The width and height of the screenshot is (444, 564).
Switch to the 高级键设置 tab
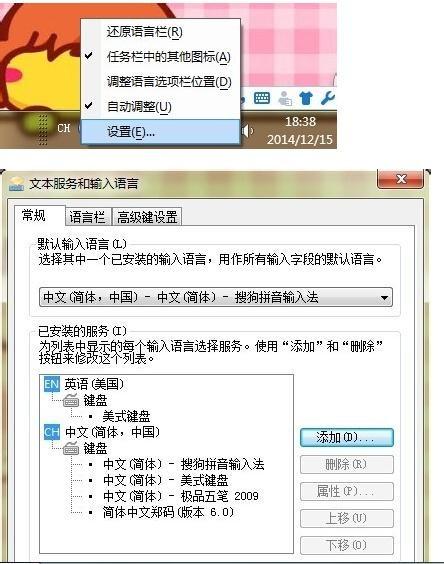pos(147,217)
